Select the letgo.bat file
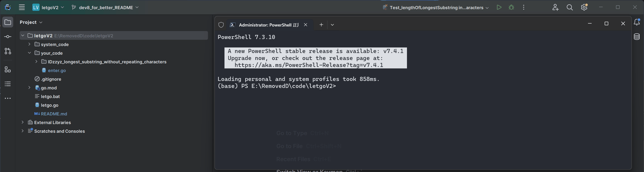The width and height of the screenshot is (644, 172). tap(50, 96)
